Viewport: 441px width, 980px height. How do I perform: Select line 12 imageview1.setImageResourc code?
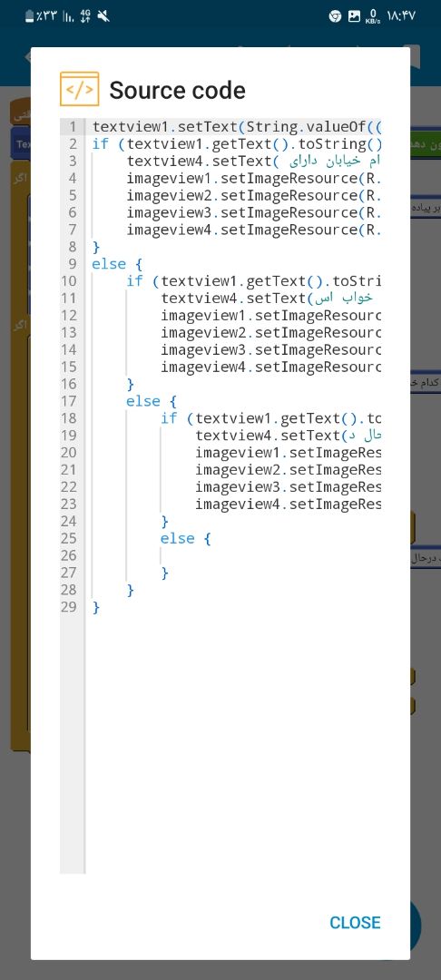point(271,315)
